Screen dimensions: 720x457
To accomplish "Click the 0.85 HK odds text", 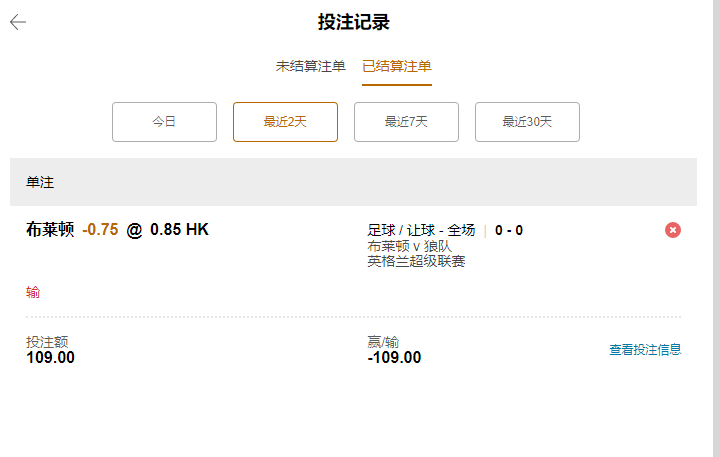I will [x=179, y=230].
